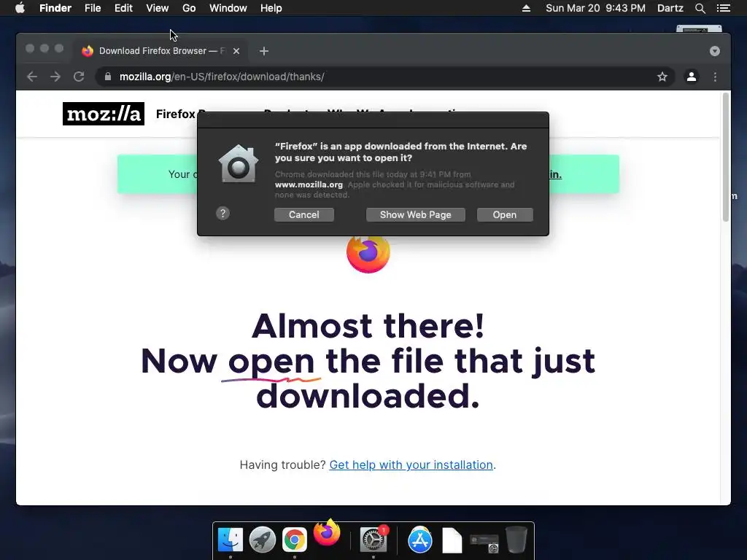Expand Chrome's tab search dropdown arrow
Viewport: 747px width, 560px height.
pyautogui.click(x=715, y=51)
